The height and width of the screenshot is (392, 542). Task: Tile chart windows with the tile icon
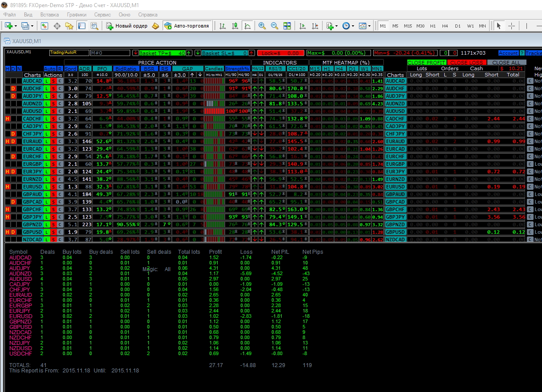287,26
